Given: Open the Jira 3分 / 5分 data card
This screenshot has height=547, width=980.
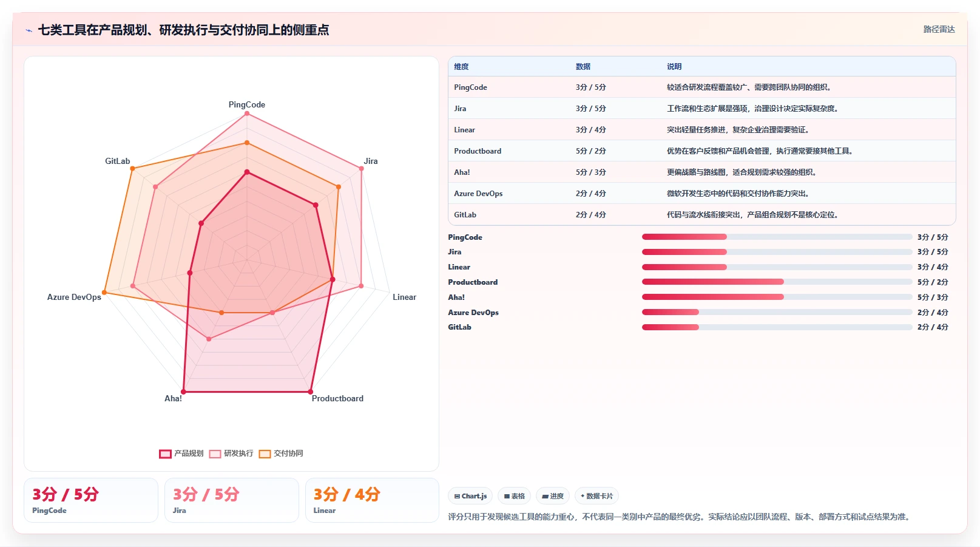Looking at the screenshot, I should [x=232, y=500].
